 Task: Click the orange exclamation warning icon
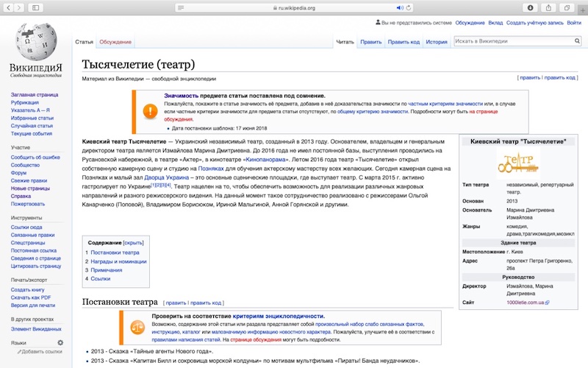pyautogui.click(x=151, y=111)
